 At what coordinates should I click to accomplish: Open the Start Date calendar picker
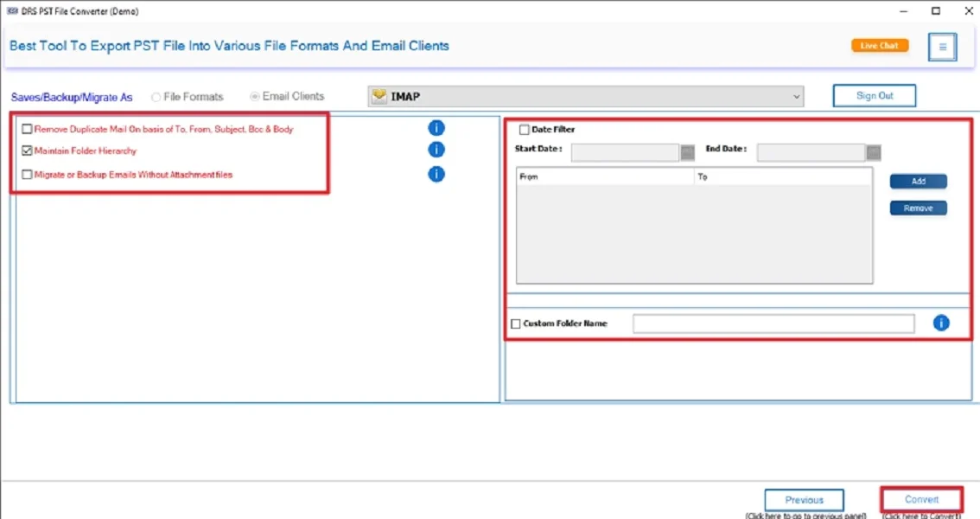tap(687, 152)
